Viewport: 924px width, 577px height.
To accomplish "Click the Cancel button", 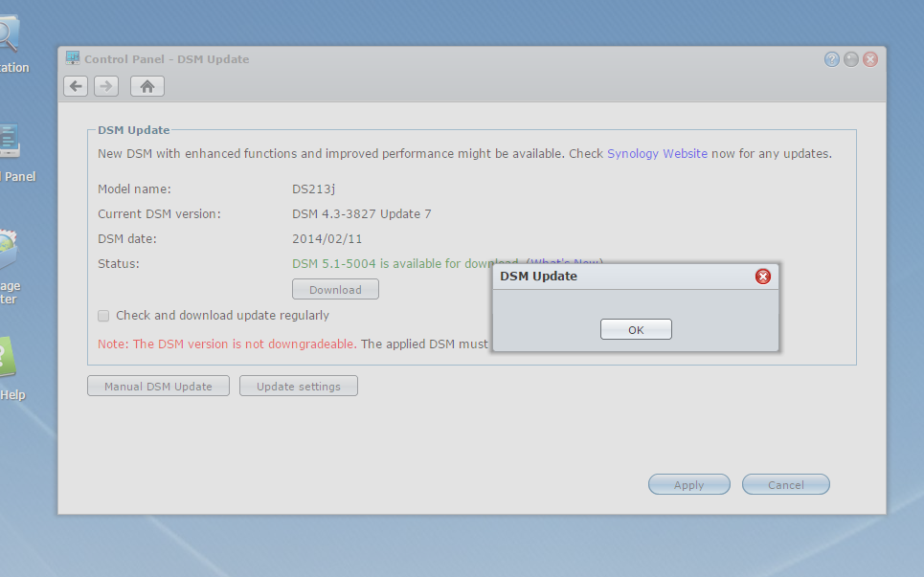I will tap(785, 484).
